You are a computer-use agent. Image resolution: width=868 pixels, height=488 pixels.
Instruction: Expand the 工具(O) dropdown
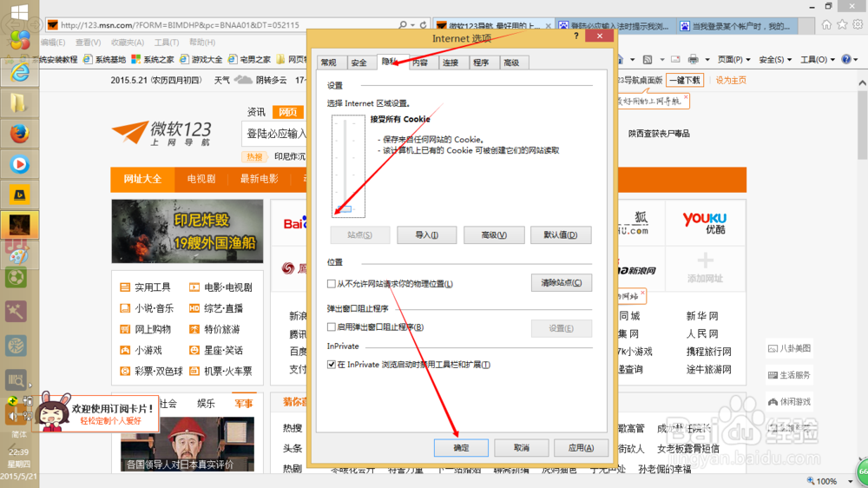pyautogui.click(x=817, y=59)
